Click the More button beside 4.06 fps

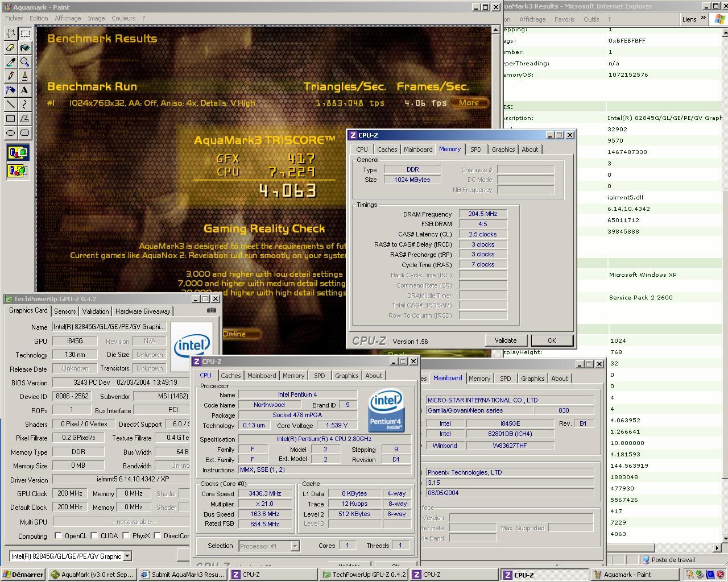(469, 103)
